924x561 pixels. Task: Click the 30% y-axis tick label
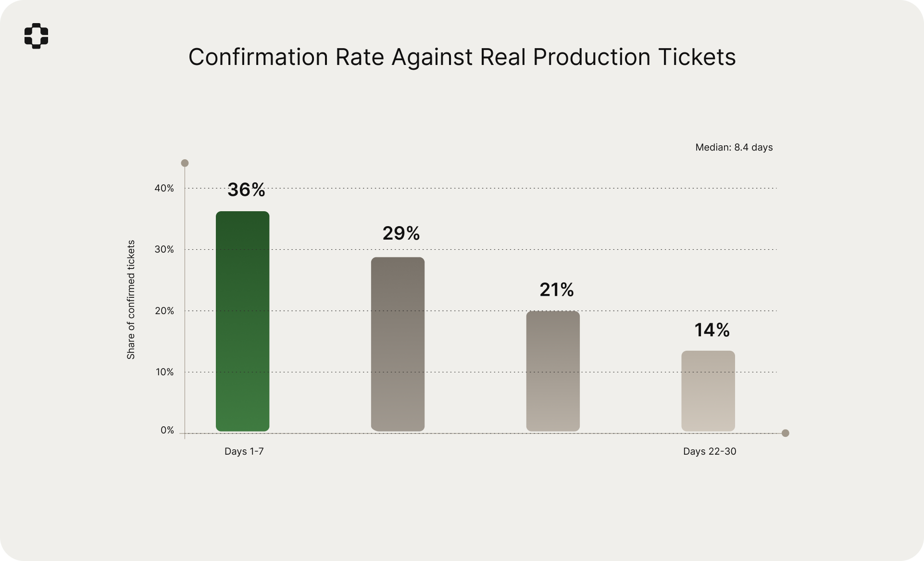pyautogui.click(x=164, y=249)
